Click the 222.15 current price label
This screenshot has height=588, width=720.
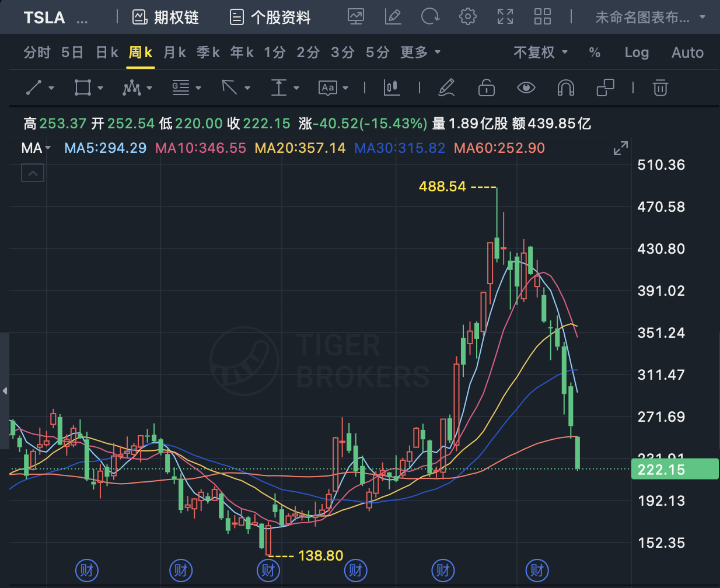tap(674, 470)
